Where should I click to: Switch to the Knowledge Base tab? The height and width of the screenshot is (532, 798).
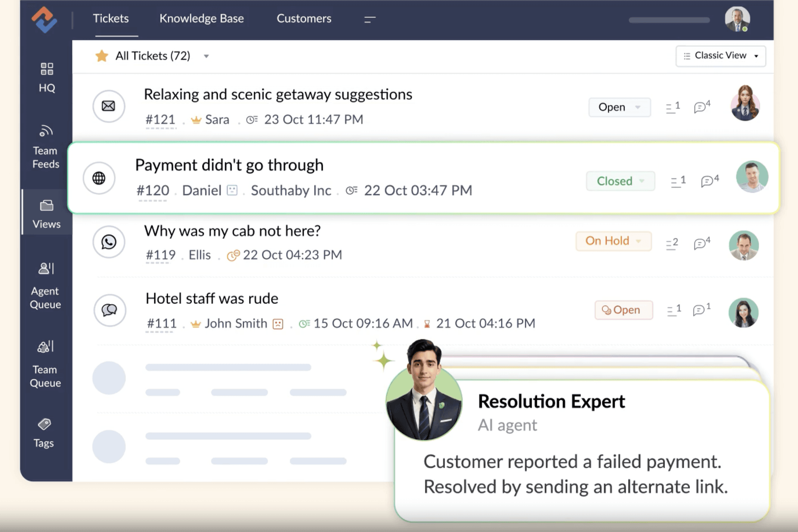201,19
